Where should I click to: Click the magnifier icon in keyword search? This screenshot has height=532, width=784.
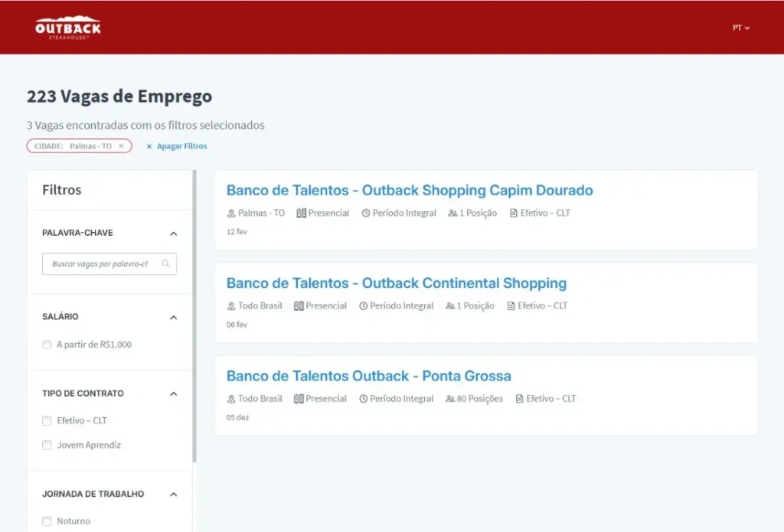[166, 264]
